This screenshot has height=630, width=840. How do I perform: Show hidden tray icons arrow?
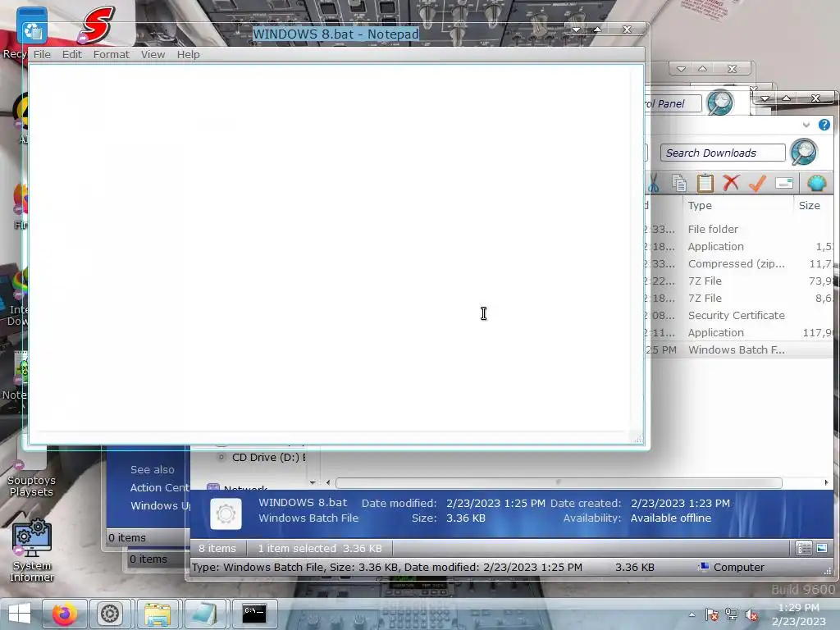pos(692,615)
